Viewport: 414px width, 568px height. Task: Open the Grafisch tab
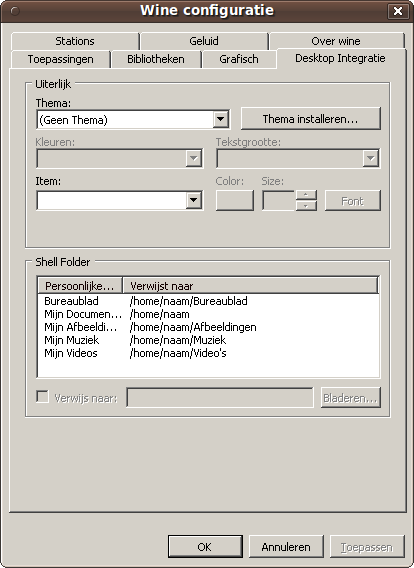point(239,59)
